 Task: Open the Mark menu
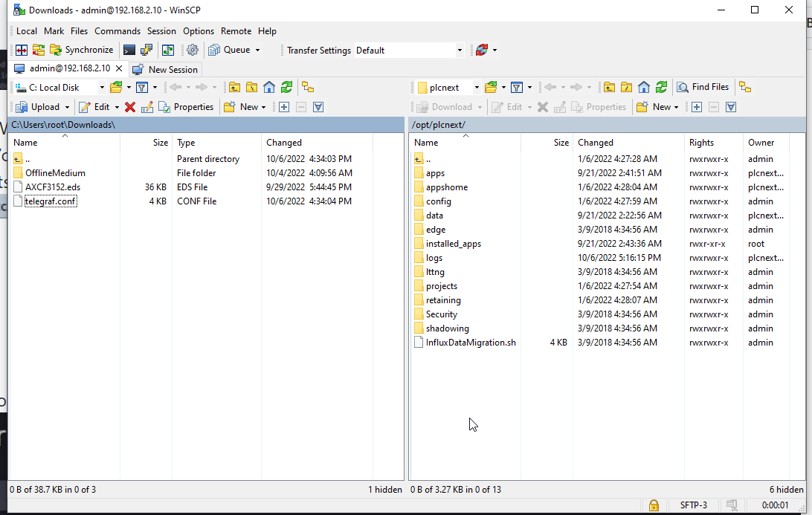(54, 31)
